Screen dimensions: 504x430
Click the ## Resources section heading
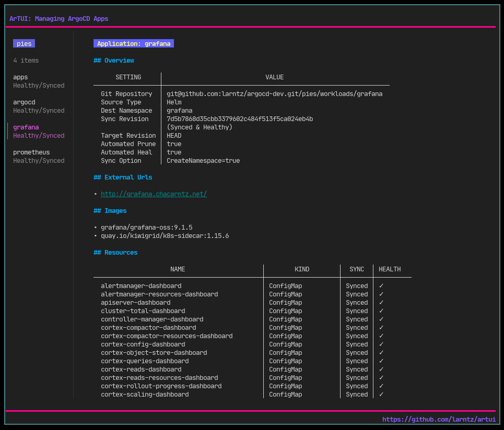point(115,253)
